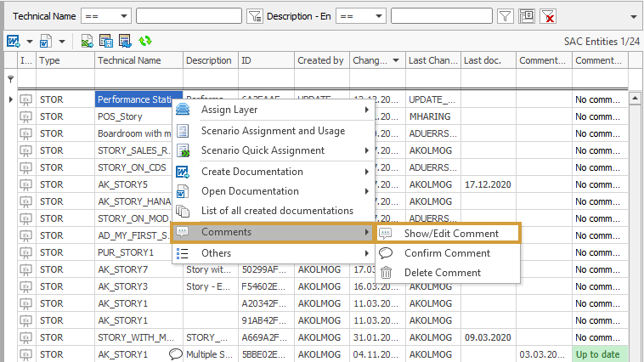Select List of all created documentations
Screen dimensions: 644x362
[x=277, y=211]
